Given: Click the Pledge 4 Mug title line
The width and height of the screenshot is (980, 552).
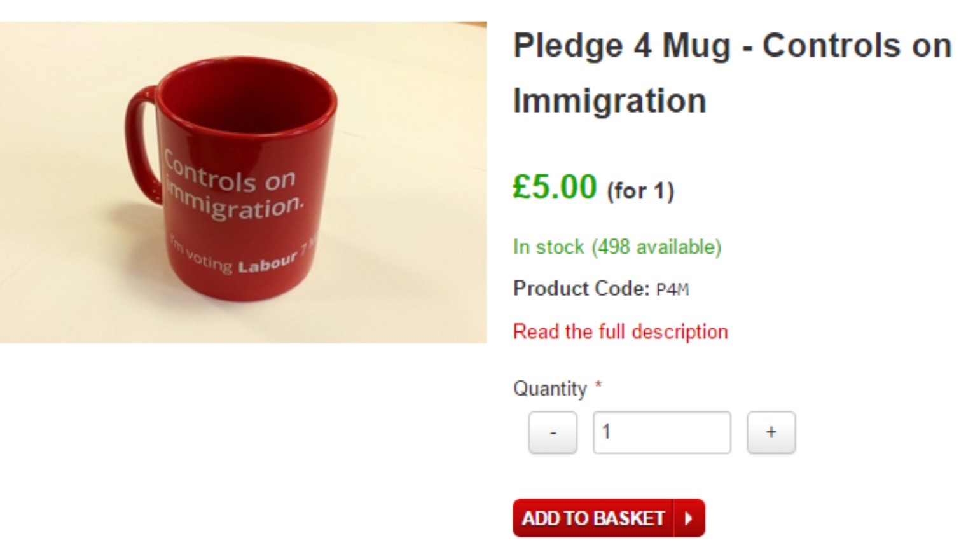Looking at the screenshot, I should tap(733, 46).
